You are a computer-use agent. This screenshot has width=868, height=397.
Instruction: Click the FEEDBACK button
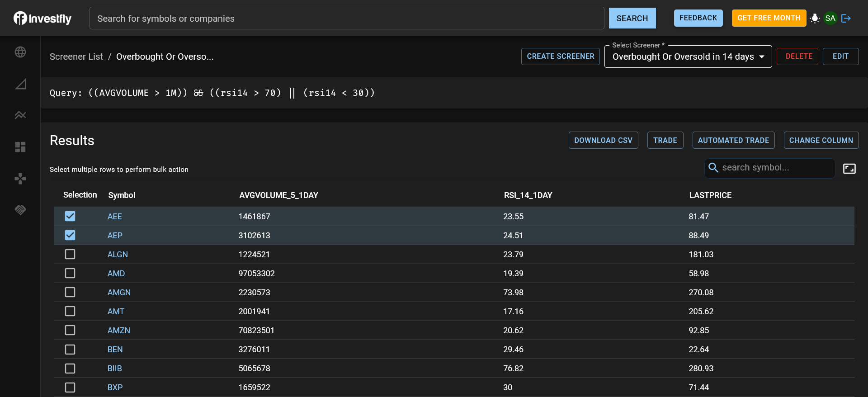pos(698,18)
